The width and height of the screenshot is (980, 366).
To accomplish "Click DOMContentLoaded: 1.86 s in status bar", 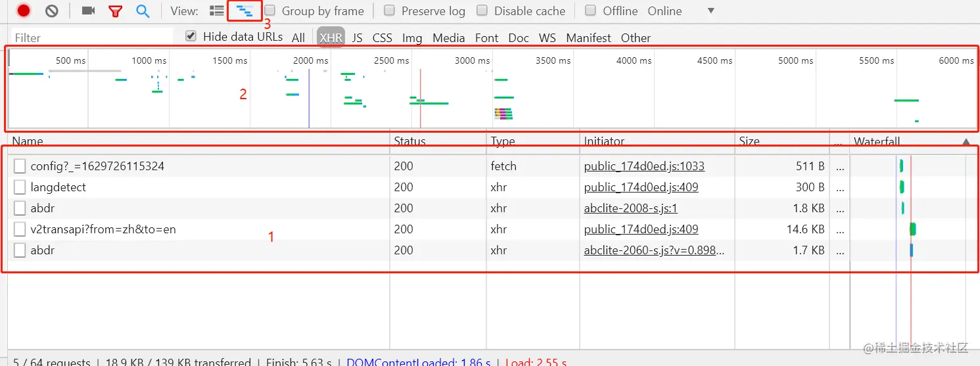I will coord(418,361).
